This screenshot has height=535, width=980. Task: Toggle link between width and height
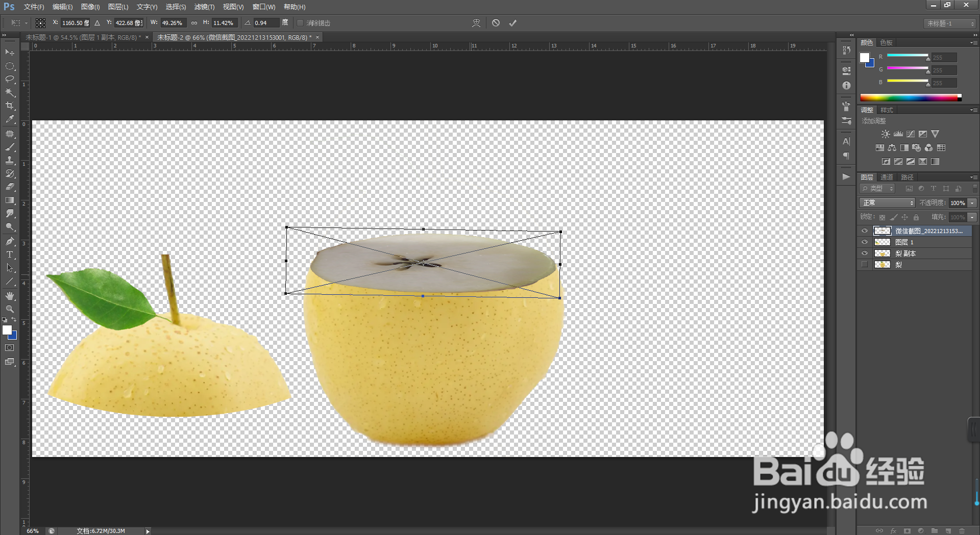click(x=194, y=23)
